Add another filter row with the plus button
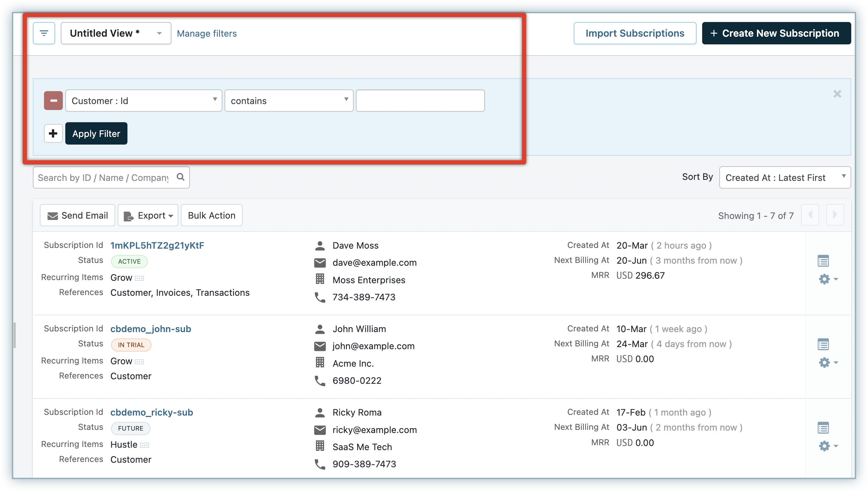 [x=53, y=133]
